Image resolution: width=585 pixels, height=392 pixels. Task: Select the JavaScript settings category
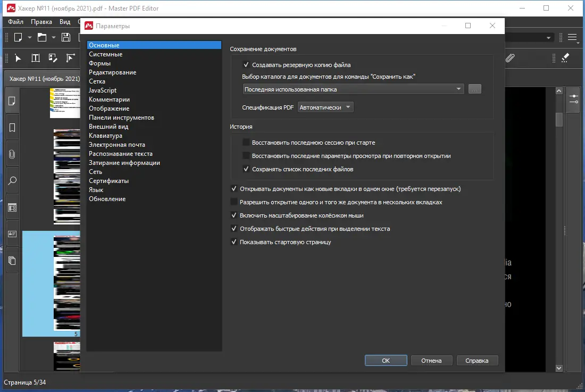(154, 90)
